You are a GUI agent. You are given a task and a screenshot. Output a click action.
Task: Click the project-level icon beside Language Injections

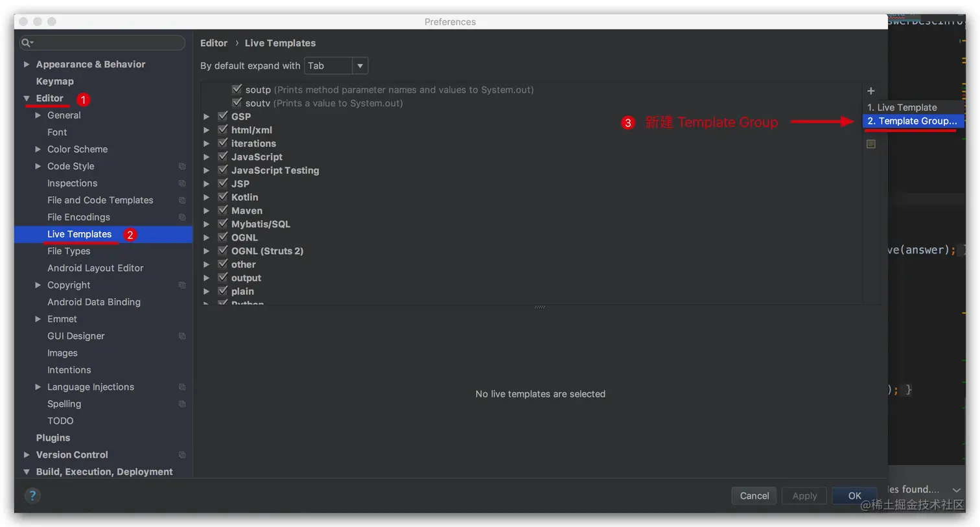(x=182, y=387)
